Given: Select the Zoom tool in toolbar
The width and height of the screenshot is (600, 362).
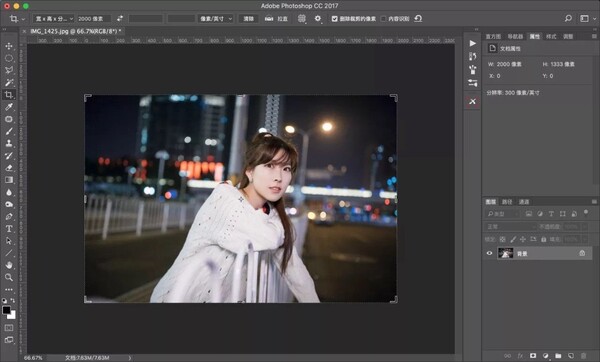Looking at the screenshot, I should coord(9,277).
